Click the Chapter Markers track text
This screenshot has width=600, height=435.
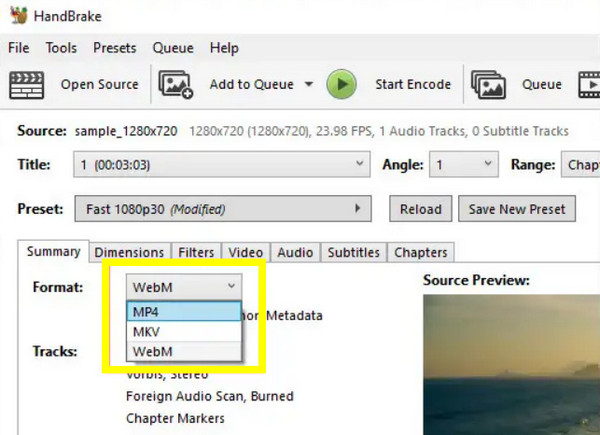[x=175, y=418]
